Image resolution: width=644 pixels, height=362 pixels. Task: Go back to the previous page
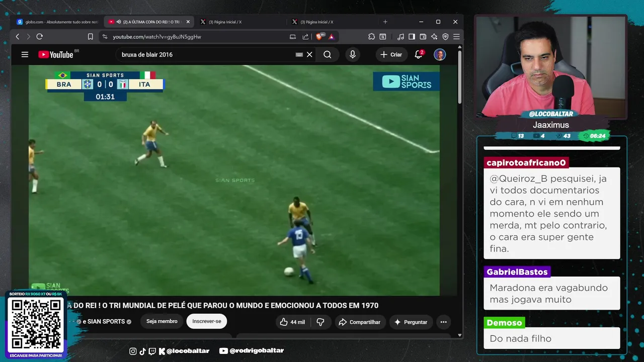18,37
